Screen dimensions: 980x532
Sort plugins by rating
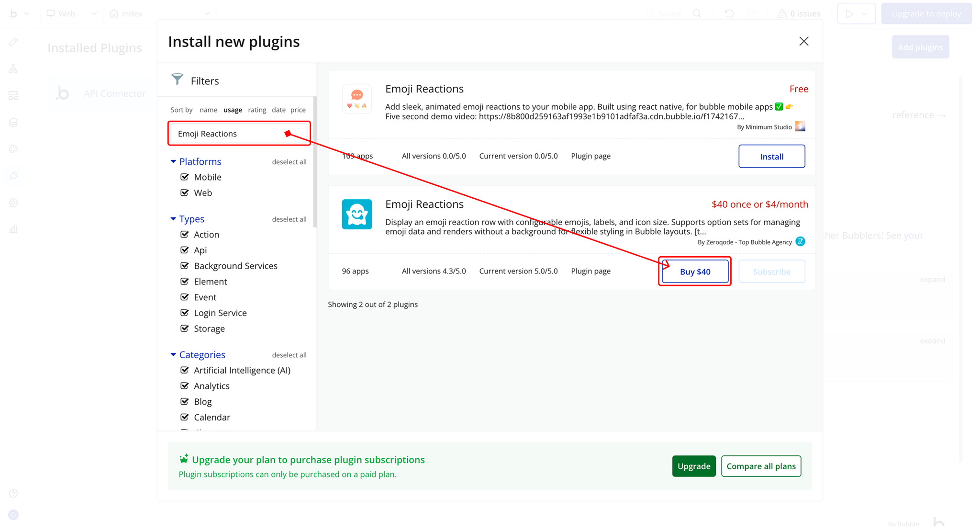pos(257,110)
